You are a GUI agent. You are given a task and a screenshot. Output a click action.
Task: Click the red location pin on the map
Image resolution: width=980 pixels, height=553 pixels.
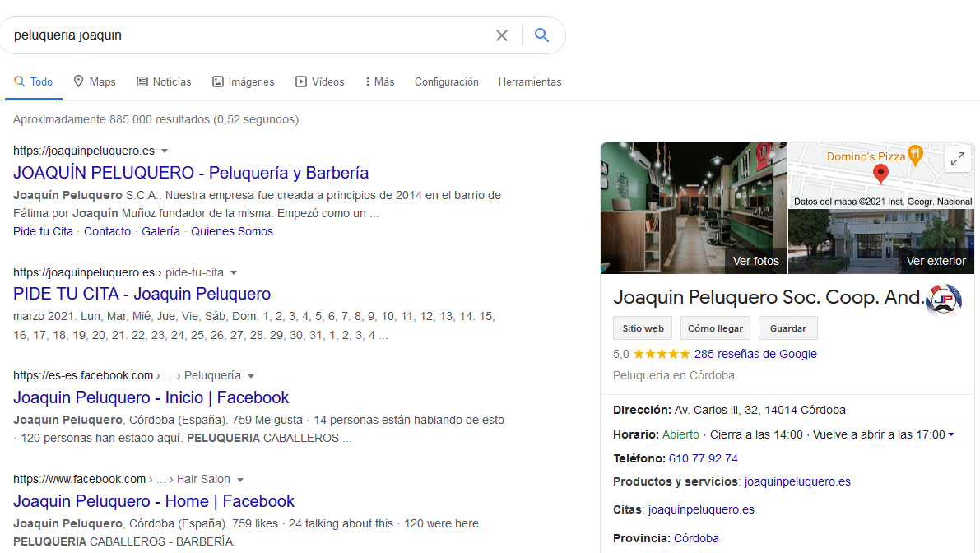(880, 174)
